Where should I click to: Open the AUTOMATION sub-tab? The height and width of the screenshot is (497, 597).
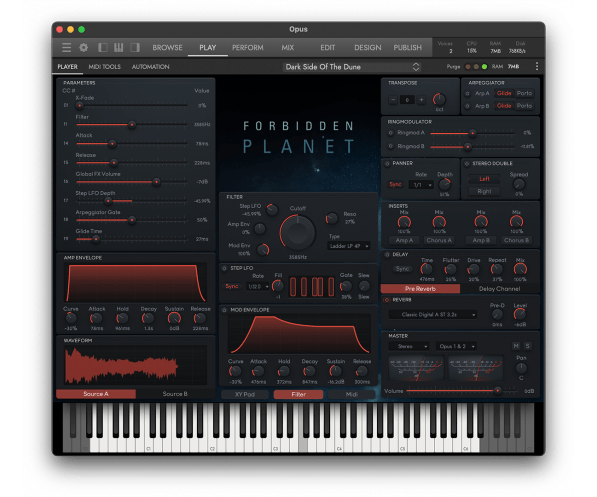click(x=151, y=67)
